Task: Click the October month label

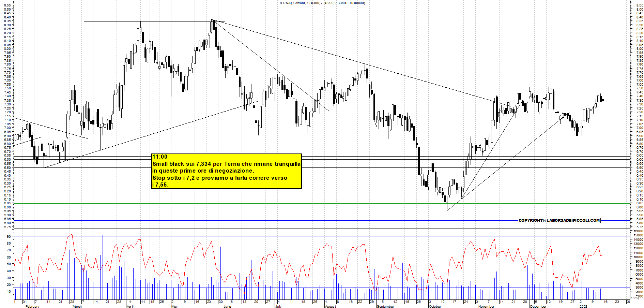Action: 435,306
